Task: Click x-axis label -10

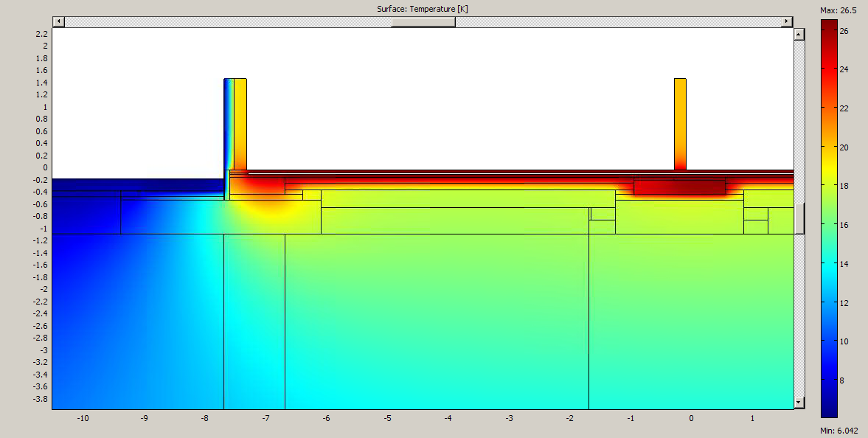Action: (x=83, y=418)
